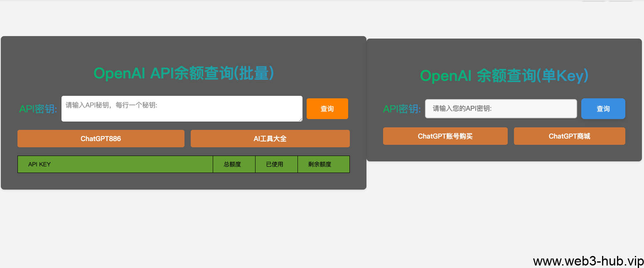Click the single key title OpenAI 余额查询
Image resolution: width=644 pixels, height=268 pixels.
[504, 76]
